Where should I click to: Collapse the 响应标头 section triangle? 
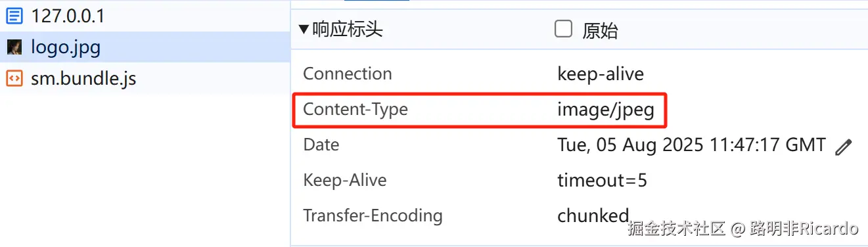(304, 30)
